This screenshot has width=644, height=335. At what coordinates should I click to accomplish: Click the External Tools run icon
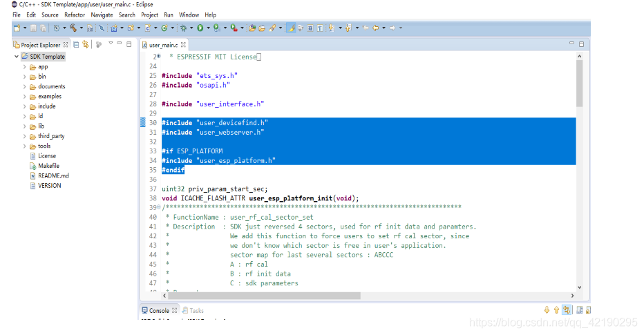(x=234, y=28)
